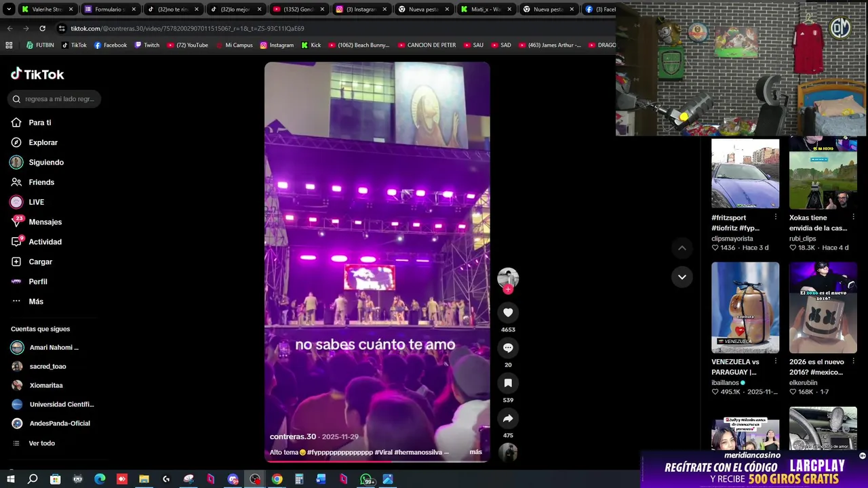Expand the video caption with más
Screen dimensions: 868x488
(x=475, y=452)
